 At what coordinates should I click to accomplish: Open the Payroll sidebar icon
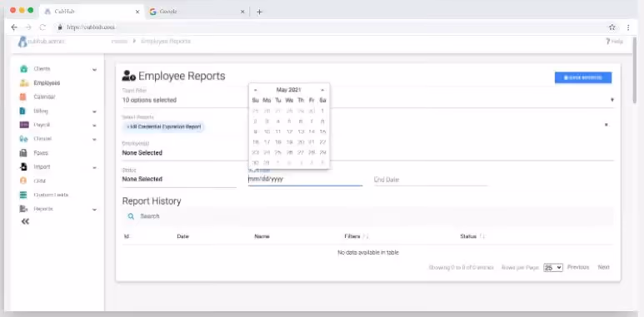(24, 125)
